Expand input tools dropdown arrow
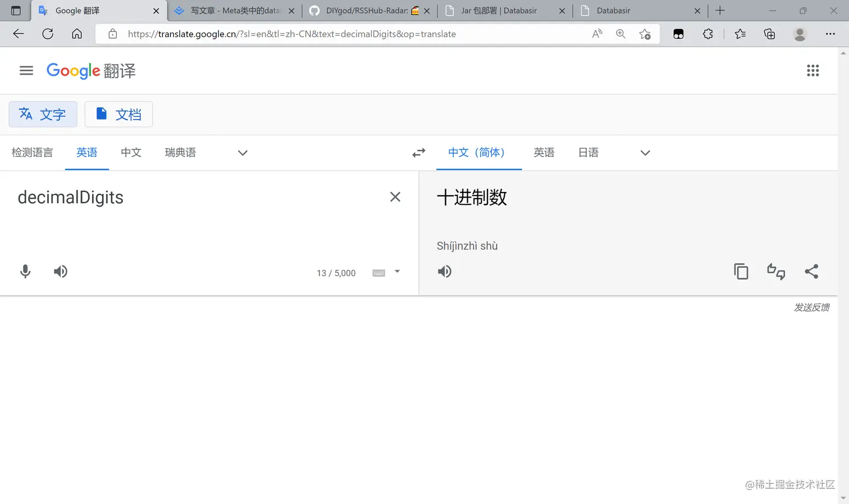This screenshot has height=504, width=849. [x=397, y=272]
